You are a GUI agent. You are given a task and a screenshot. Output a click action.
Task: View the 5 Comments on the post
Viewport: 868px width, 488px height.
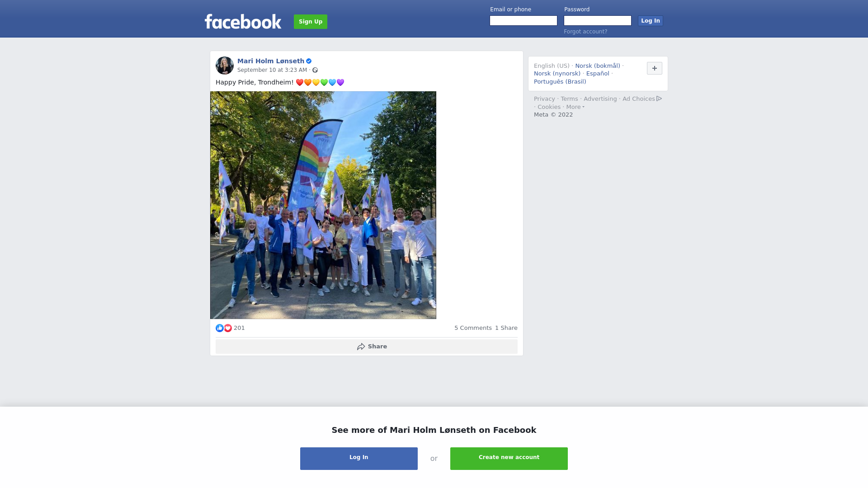[x=473, y=328]
